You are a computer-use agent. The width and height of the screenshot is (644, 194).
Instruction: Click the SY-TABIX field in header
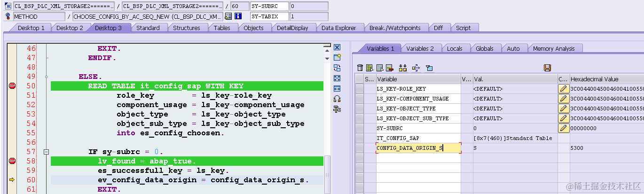269,16
